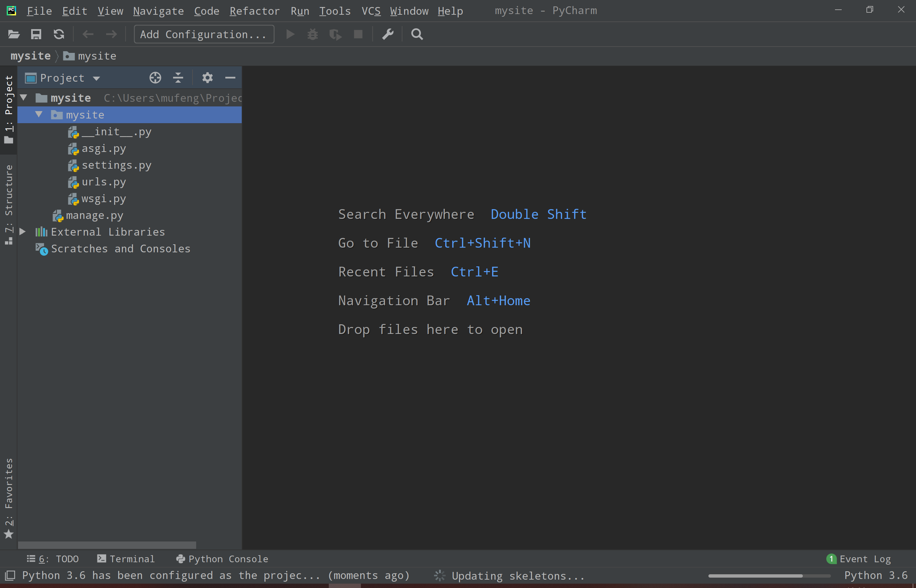Expand External Libraries tree node
The width and height of the screenshot is (916, 588).
coord(22,232)
